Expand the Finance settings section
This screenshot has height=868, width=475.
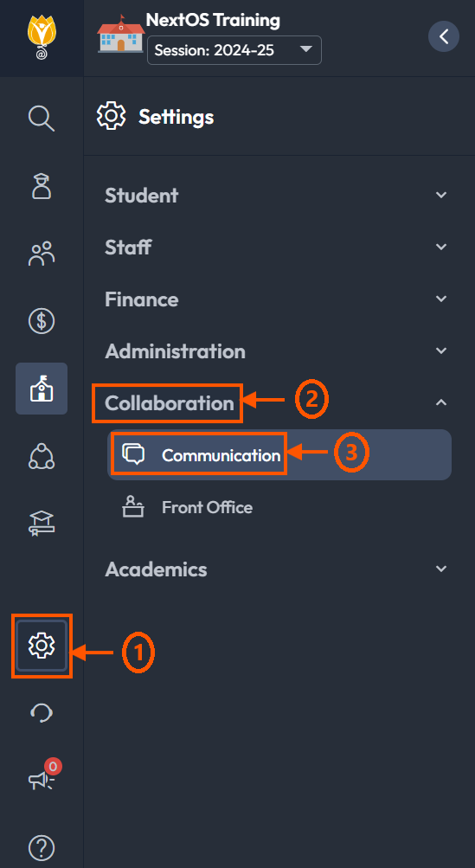[276, 299]
